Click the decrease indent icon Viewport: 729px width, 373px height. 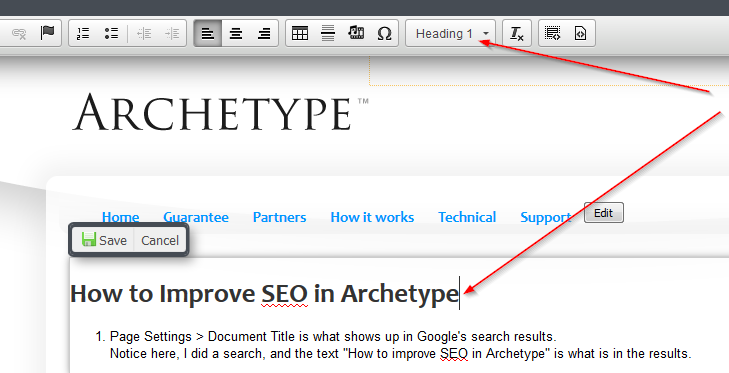coord(144,33)
